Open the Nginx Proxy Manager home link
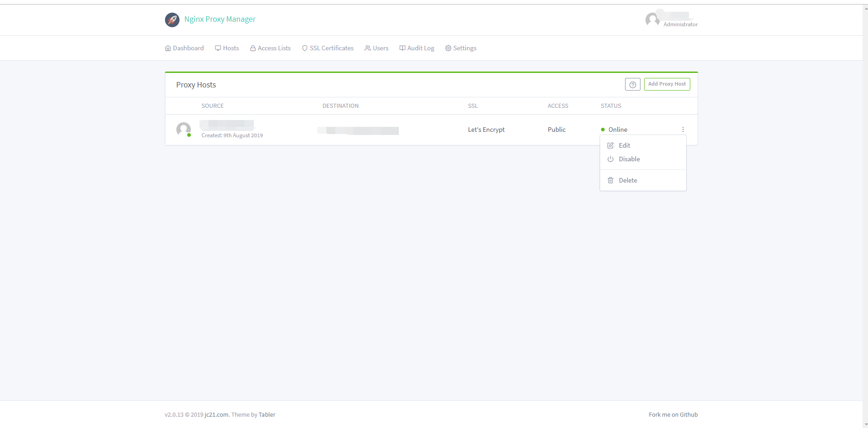Image resolution: width=868 pixels, height=428 pixels. click(x=220, y=19)
